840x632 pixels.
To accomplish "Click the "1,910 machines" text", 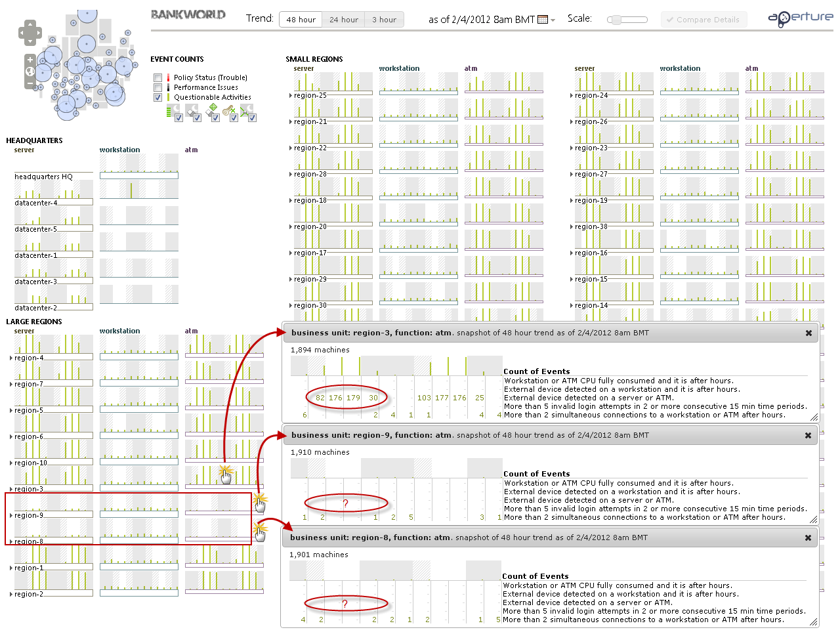I will click(320, 452).
